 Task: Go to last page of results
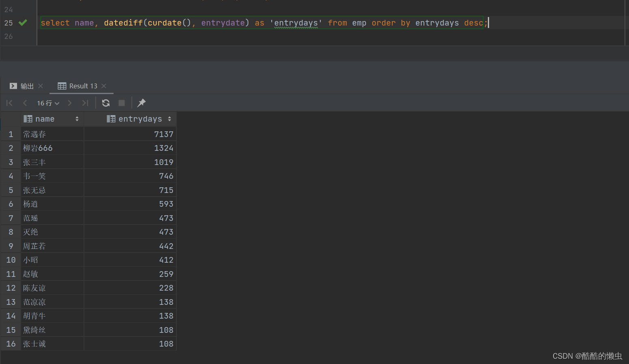click(85, 103)
